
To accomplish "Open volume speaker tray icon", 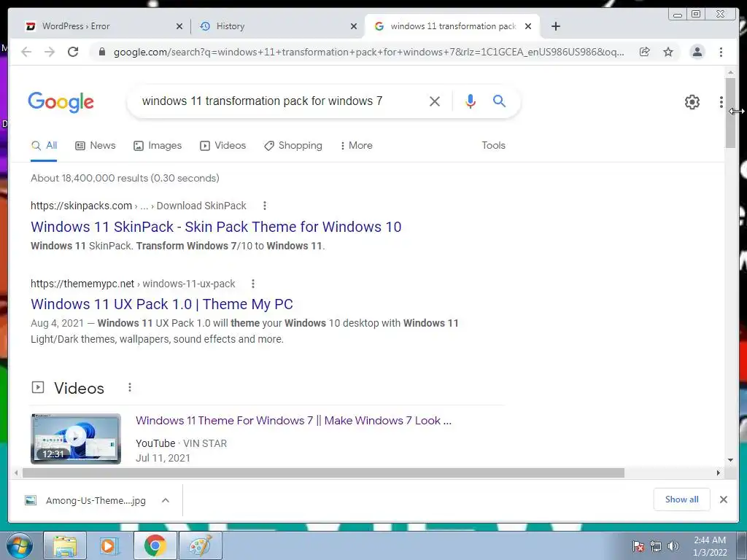I will [673, 546].
